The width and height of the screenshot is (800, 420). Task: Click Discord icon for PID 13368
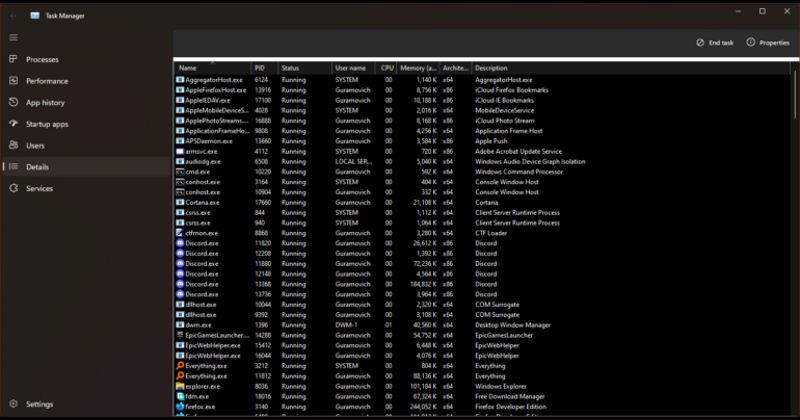180,284
